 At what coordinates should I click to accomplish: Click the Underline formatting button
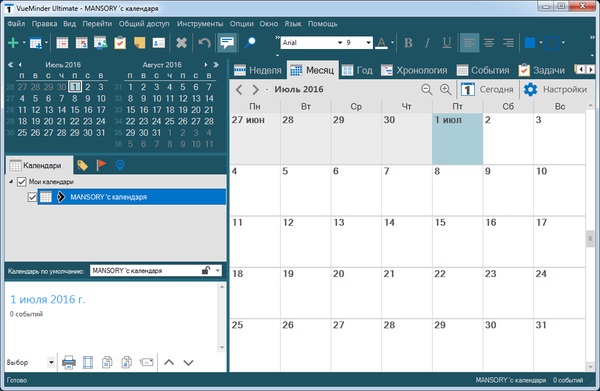[x=447, y=42]
